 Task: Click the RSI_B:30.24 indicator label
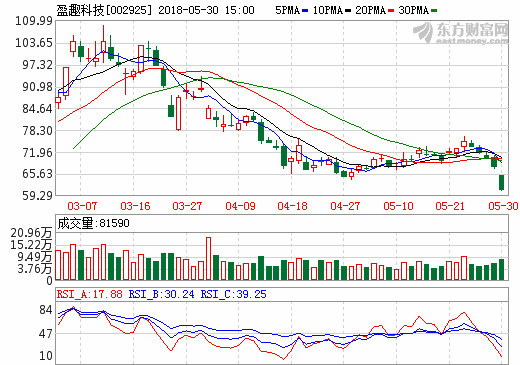click(161, 294)
